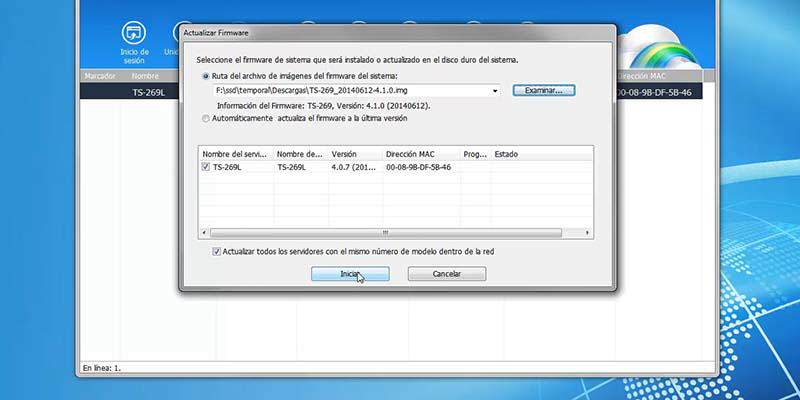This screenshot has height=400, width=800.
Task: Click the Información del Firmware text line
Action: (324, 106)
